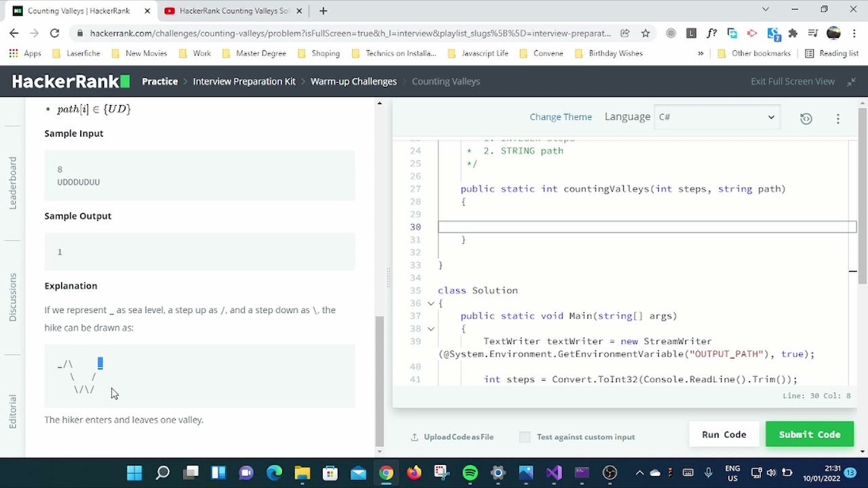The width and height of the screenshot is (868, 488).
Task: Open taskbar Search
Action: 163,472
